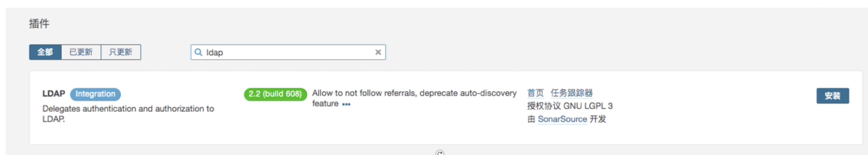868x155 pixels.
Task: Open the 首页 link
Action: 535,93
